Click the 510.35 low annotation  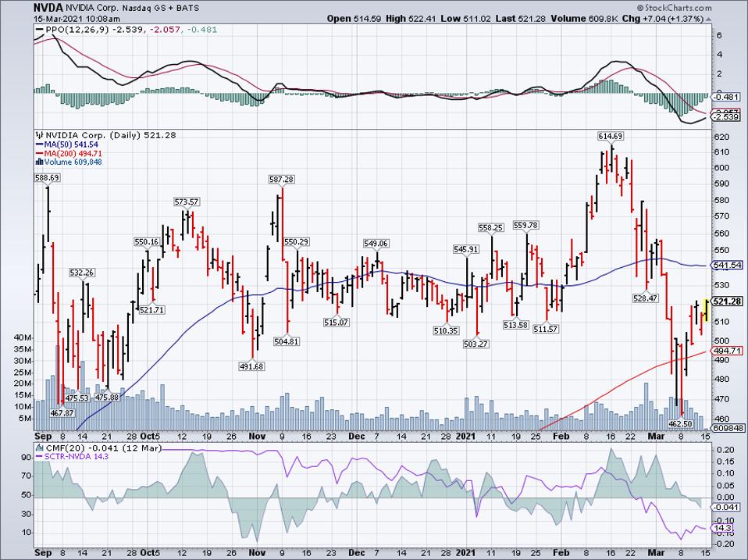[446, 330]
